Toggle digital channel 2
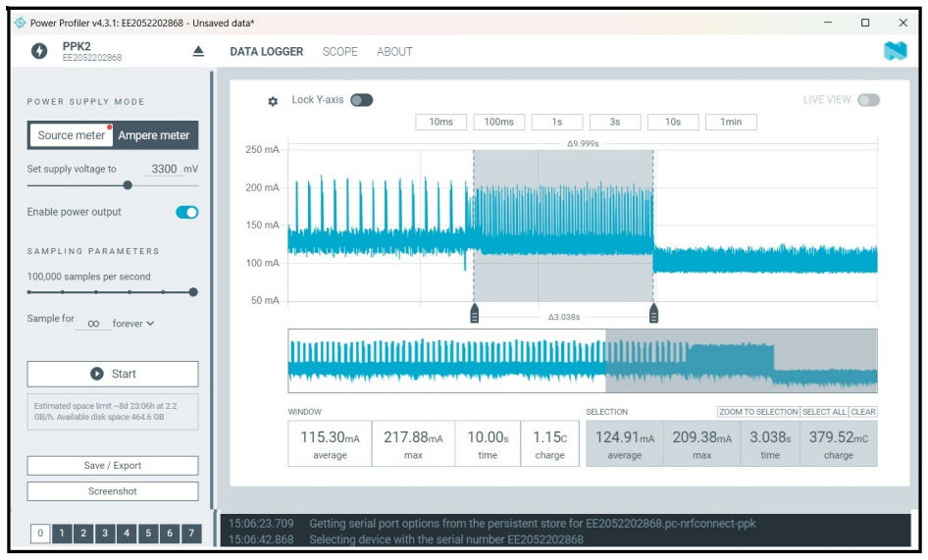928x560 pixels. coord(83,533)
